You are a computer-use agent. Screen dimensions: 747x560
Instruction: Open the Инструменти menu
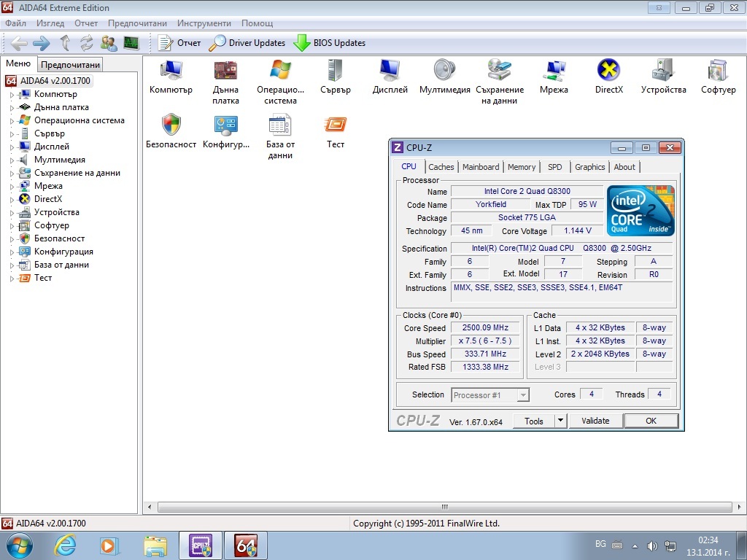click(204, 23)
